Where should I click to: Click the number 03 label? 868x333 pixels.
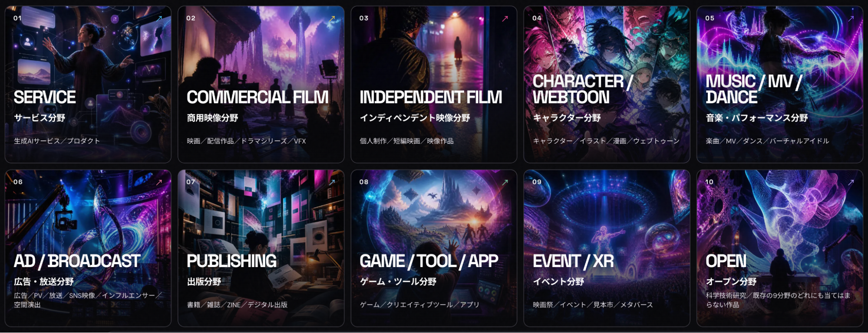pyautogui.click(x=364, y=18)
